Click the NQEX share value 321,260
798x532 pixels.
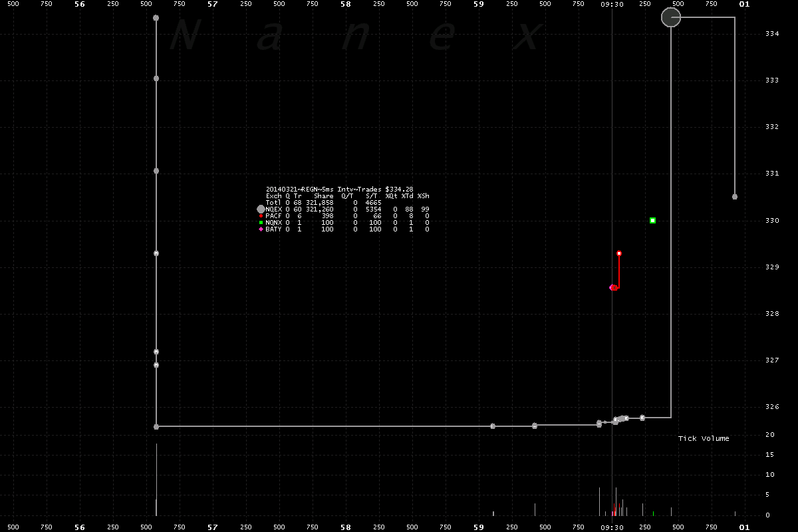(x=319, y=209)
